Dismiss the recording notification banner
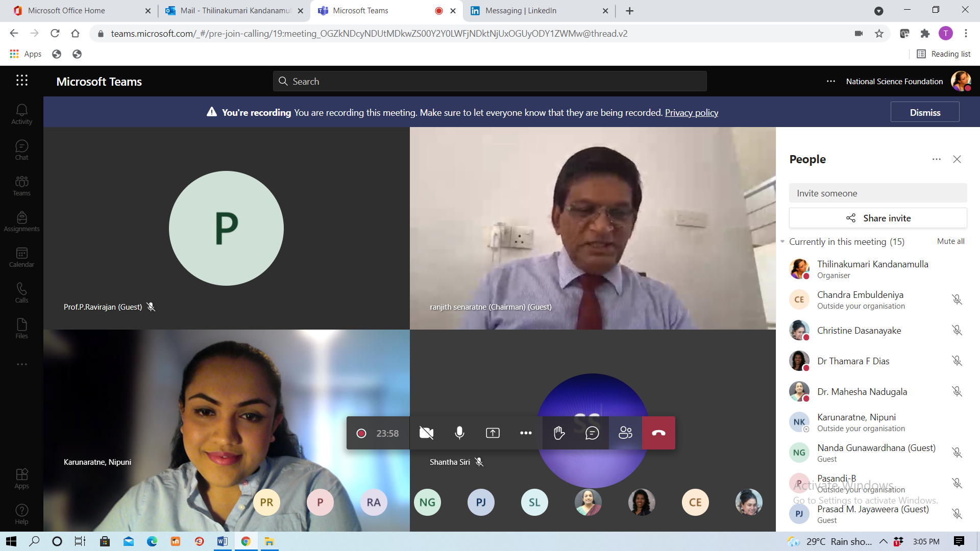The width and height of the screenshot is (980, 551). [x=925, y=112]
